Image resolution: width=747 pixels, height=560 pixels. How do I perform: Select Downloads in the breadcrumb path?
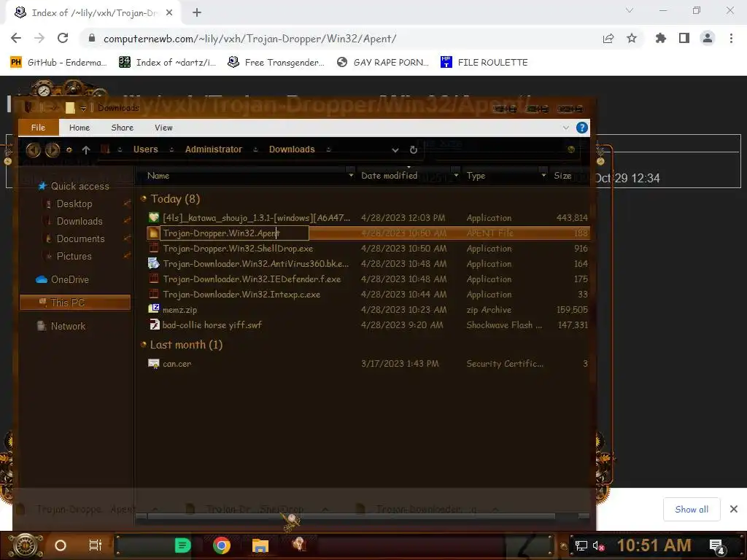click(292, 149)
